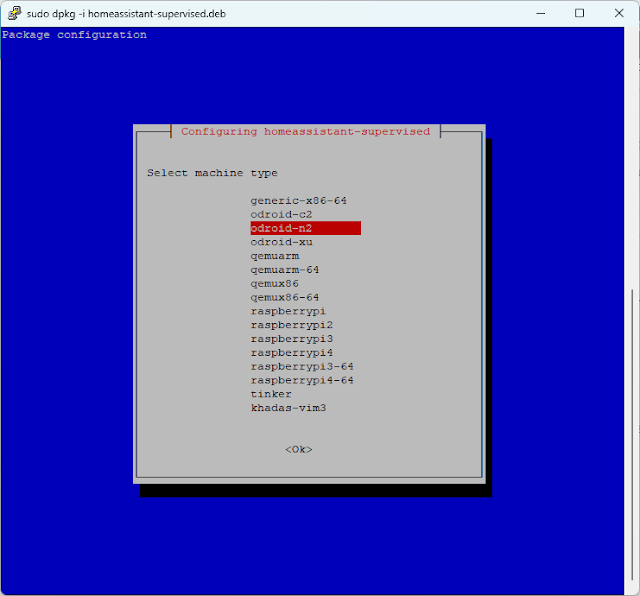Select tinker machine type
This screenshot has height=596, width=640.
click(x=271, y=394)
